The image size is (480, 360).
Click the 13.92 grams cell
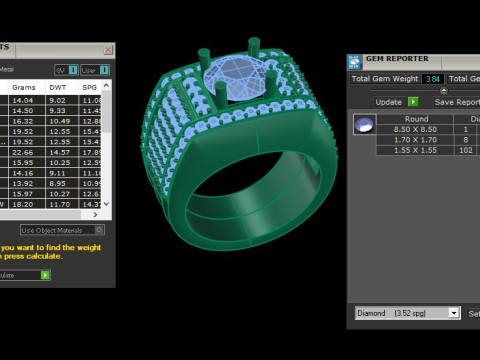point(26,183)
